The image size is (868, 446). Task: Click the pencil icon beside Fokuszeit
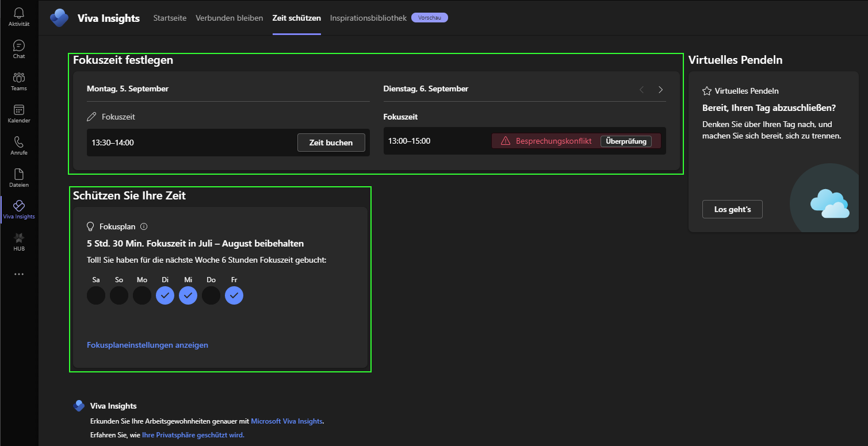click(91, 117)
